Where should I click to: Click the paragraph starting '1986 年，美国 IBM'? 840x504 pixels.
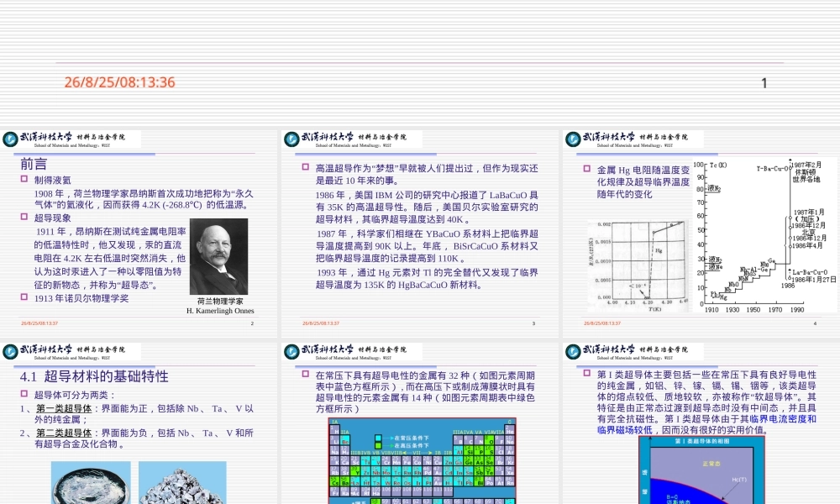tap(427, 207)
